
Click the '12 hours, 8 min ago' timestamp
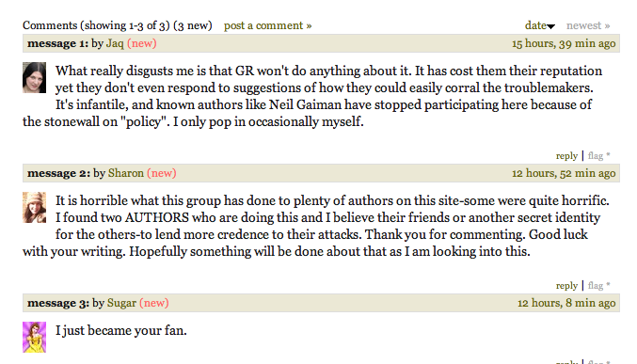pyautogui.click(x=566, y=303)
